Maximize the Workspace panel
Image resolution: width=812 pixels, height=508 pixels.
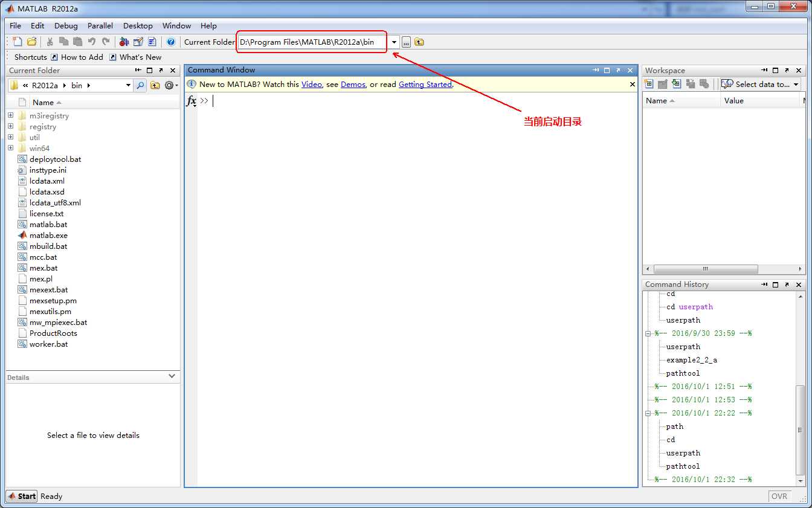click(x=776, y=71)
